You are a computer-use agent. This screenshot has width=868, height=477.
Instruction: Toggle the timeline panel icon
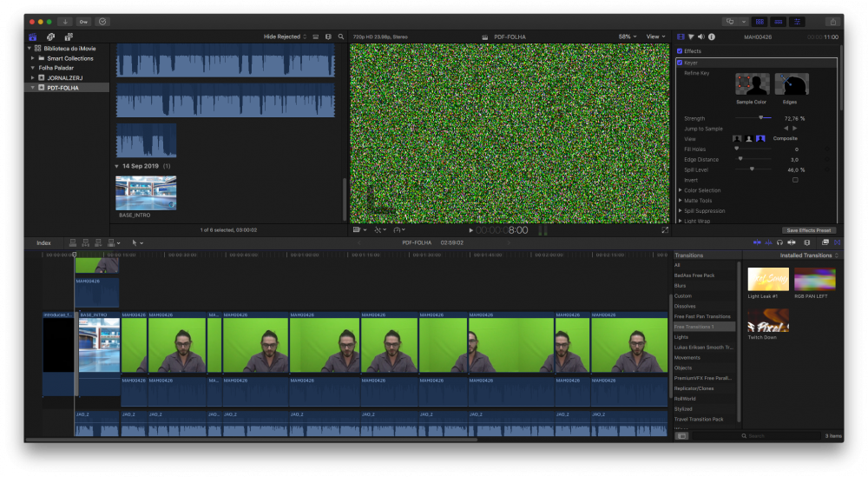tap(779, 22)
